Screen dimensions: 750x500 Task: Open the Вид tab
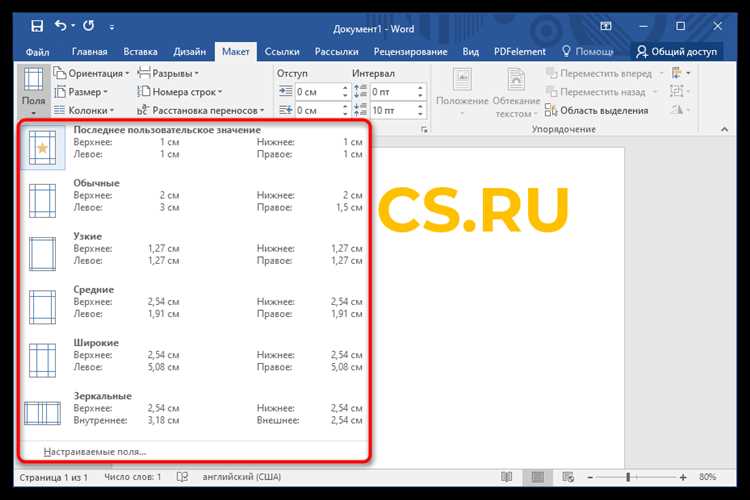pos(471,52)
